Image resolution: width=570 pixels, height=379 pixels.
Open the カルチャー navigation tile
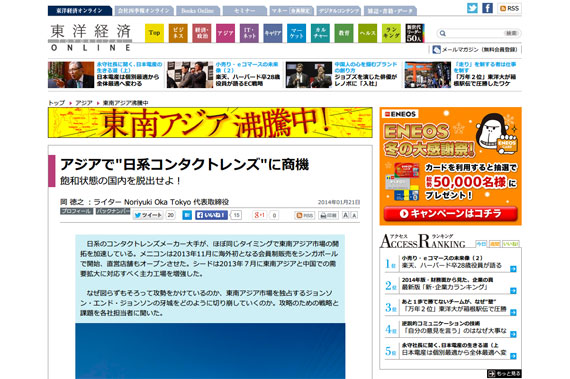click(x=320, y=33)
